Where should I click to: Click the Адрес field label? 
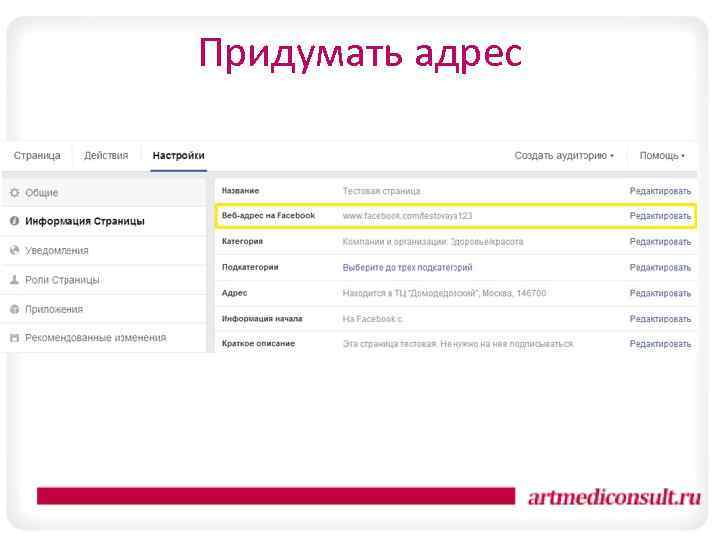point(235,292)
